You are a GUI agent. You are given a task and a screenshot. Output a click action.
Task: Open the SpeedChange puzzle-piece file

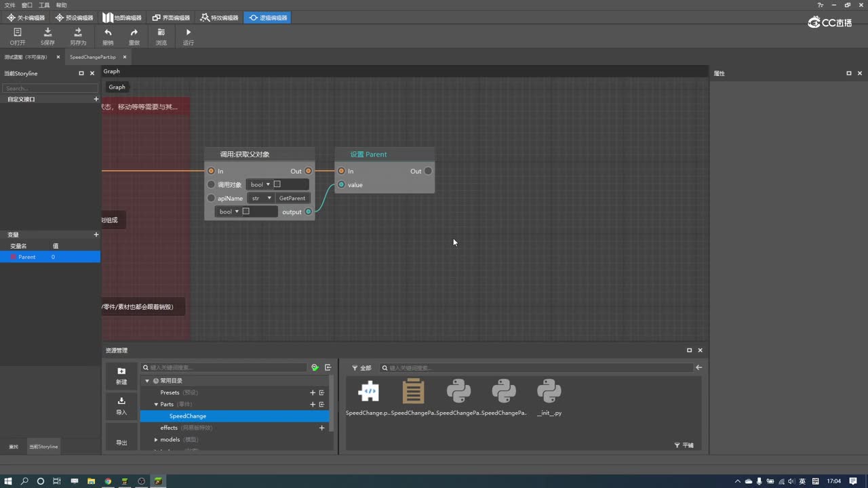368,392
